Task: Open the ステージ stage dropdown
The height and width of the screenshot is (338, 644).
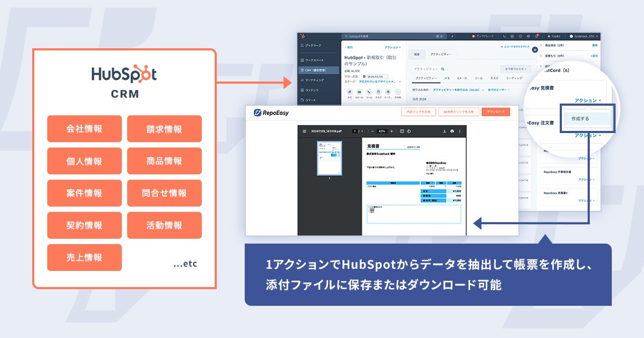Action: click(380, 82)
